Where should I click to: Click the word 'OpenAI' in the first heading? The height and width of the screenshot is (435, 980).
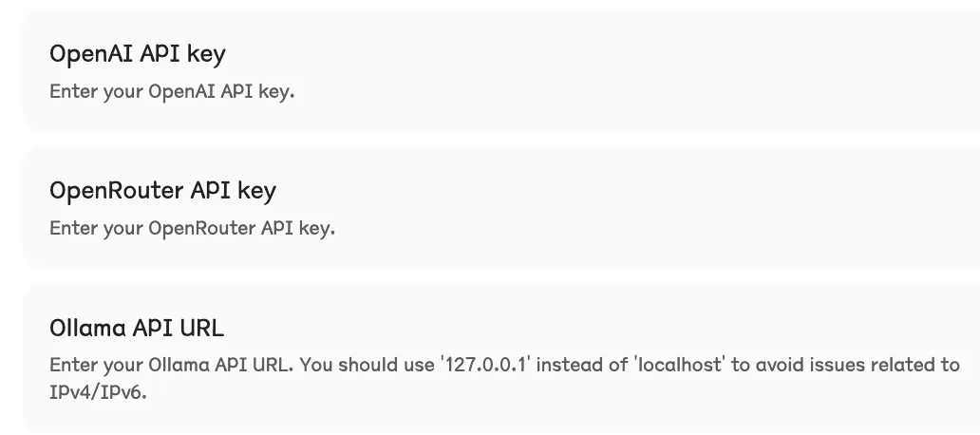[91, 54]
